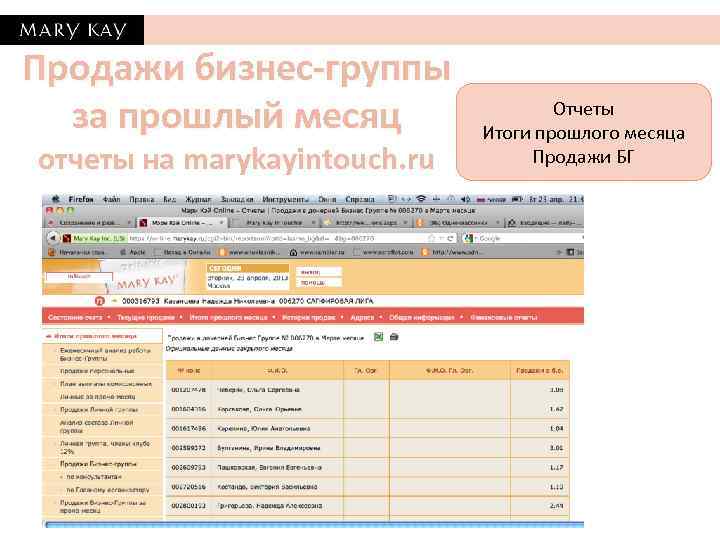Open the Состояние счета navigation item

[x=75, y=317]
